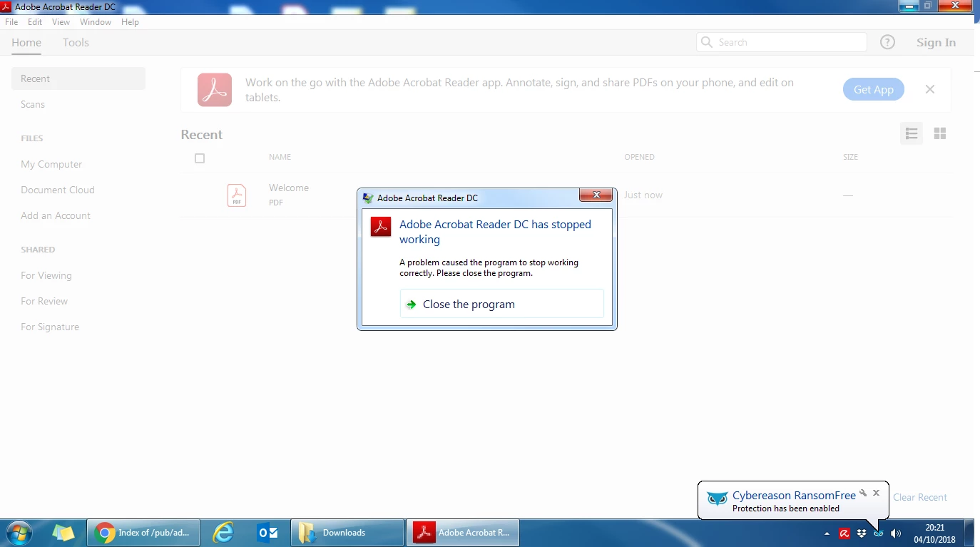This screenshot has height=547, width=980.
Task: Click Close the program button
Action: pos(502,304)
